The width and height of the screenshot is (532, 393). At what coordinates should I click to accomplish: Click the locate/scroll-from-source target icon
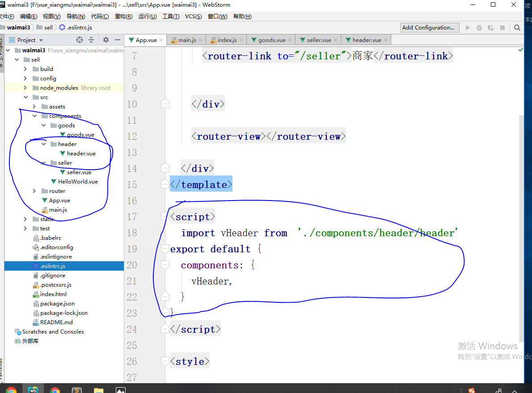pyautogui.click(x=80, y=40)
